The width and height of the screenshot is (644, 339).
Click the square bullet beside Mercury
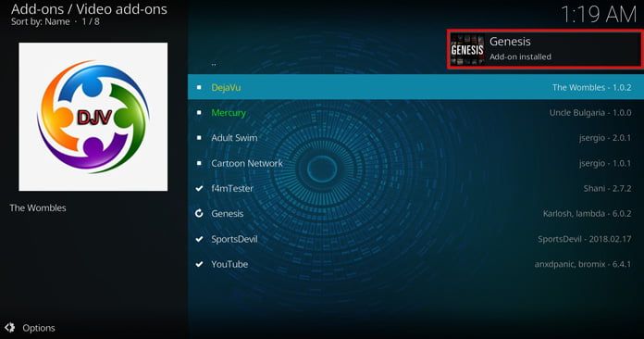pos(199,113)
